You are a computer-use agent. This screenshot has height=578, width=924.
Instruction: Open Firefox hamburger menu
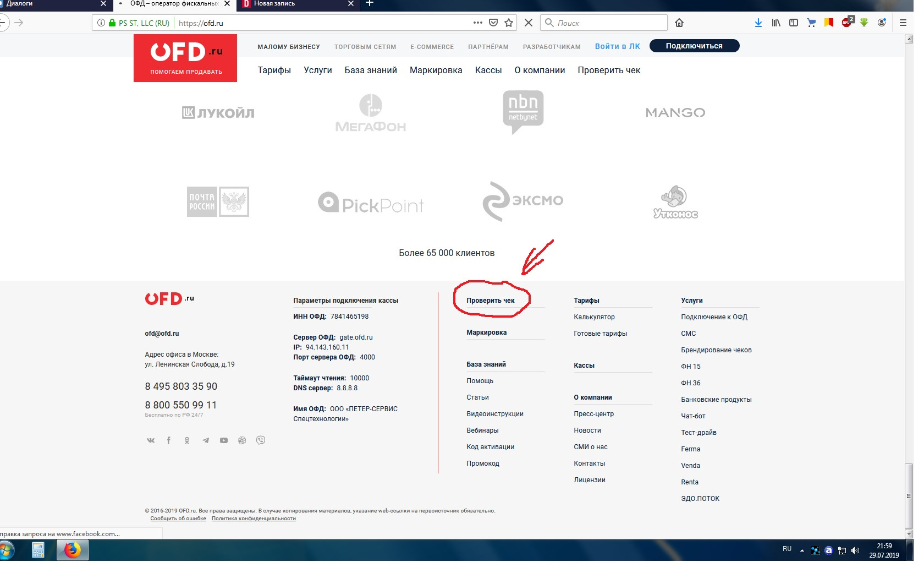point(903,23)
